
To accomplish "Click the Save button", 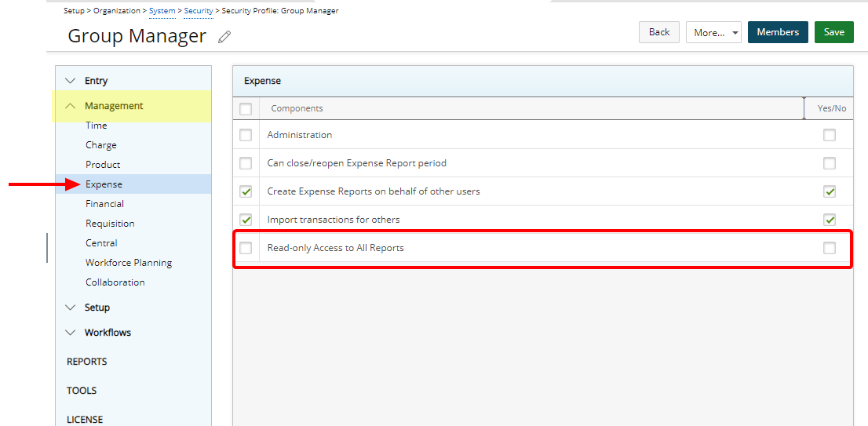I will tap(833, 32).
